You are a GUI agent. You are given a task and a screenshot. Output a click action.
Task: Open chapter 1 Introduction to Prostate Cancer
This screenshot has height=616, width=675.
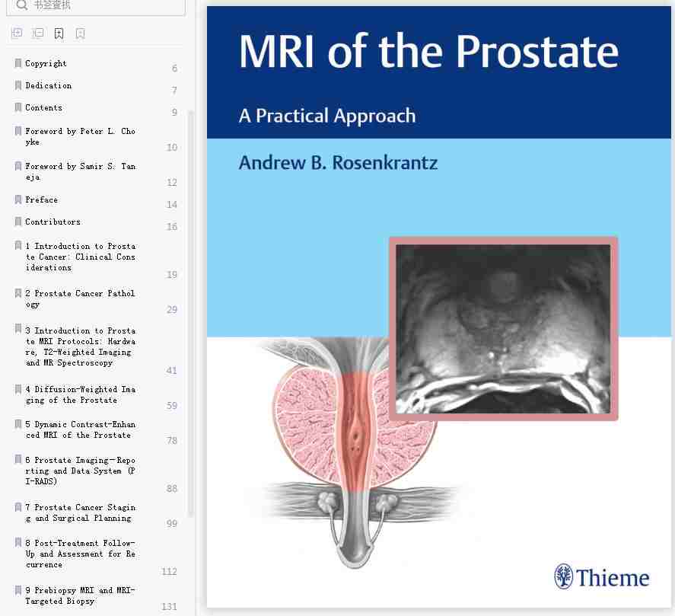80,257
